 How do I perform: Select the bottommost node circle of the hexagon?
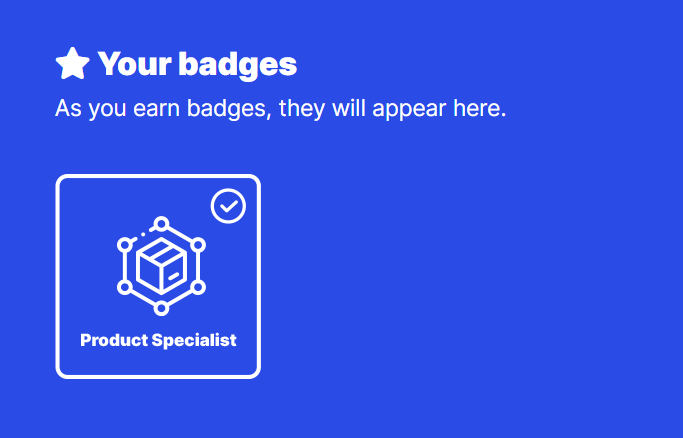[162, 308]
